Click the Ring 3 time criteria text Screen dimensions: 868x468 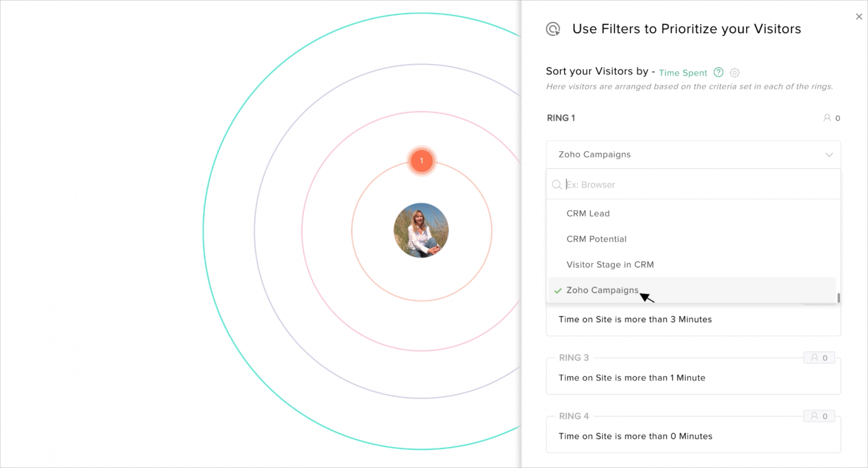tap(632, 378)
